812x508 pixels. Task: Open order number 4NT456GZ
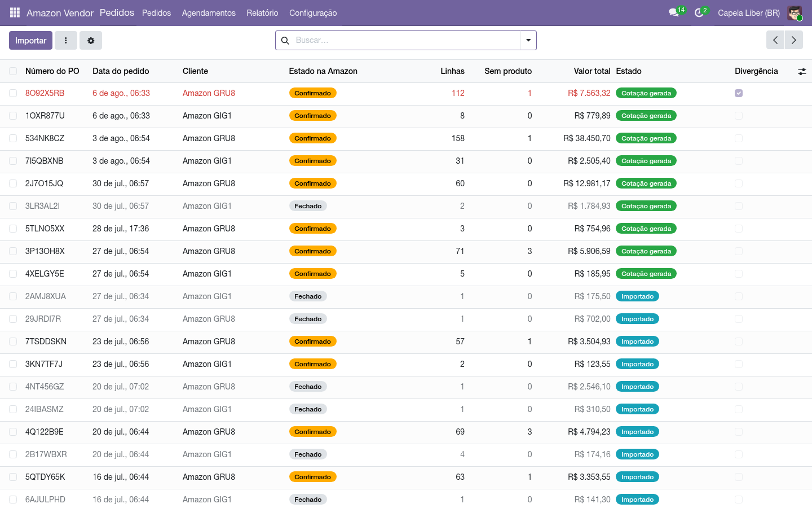point(45,387)
